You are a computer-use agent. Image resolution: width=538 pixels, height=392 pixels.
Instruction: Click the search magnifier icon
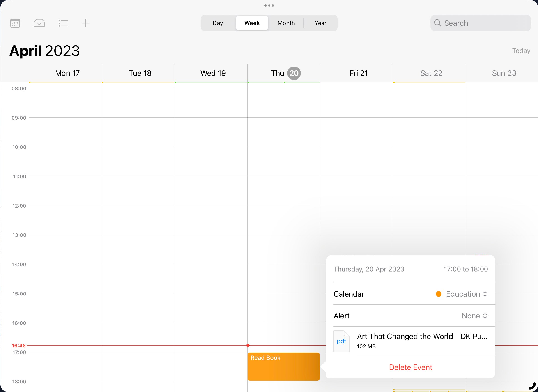pos(437,23)
